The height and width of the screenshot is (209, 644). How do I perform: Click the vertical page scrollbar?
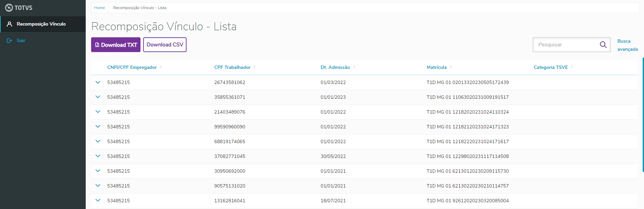tap(643, 115)
